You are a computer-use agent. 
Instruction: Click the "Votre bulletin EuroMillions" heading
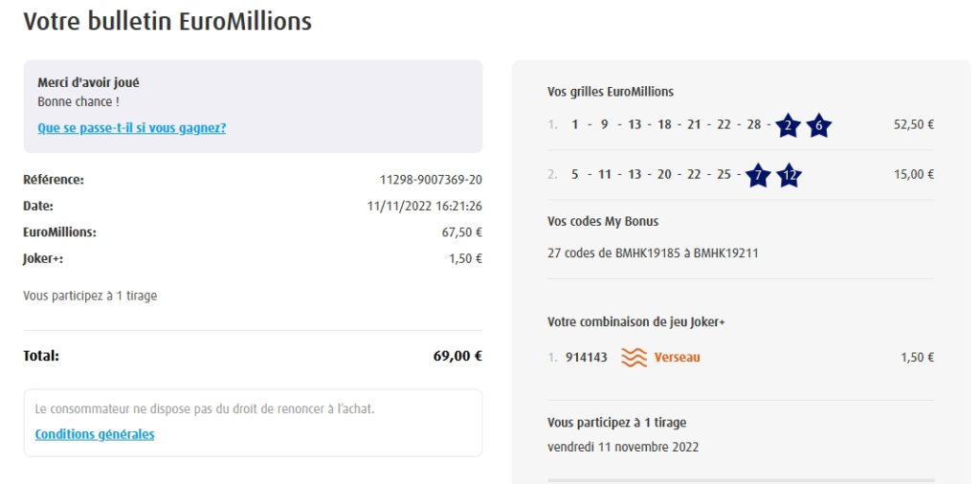pos(167,21)
